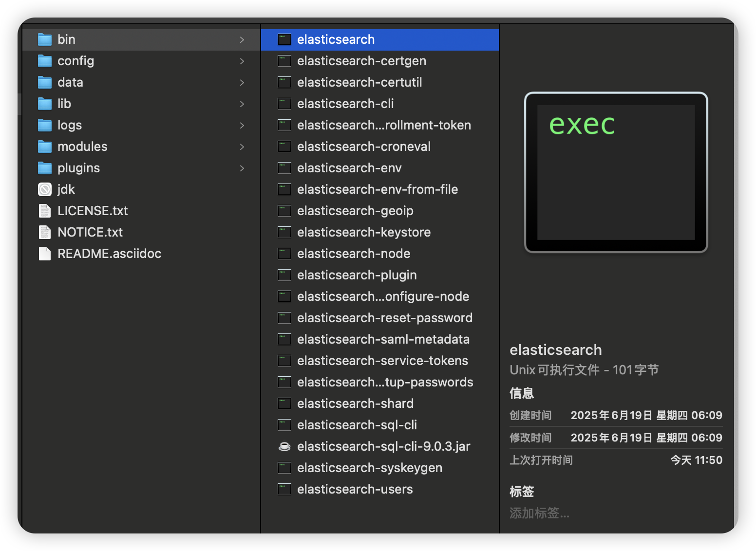Viewport: 756px width, 551px height.
Task: Click the Unix 可执行文件 - 101 字节 description
Action: [584, 370]
